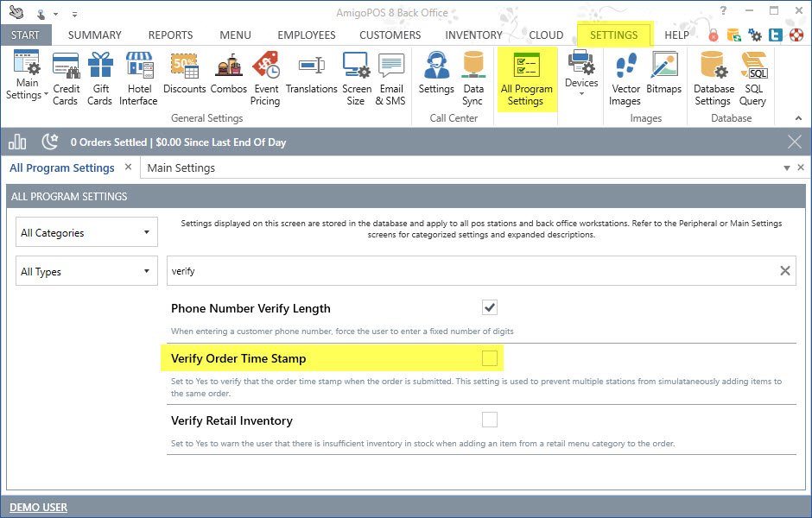Switch to the Main Settings document tab
Screen dimensions: 812x518
tap(181, 167)
